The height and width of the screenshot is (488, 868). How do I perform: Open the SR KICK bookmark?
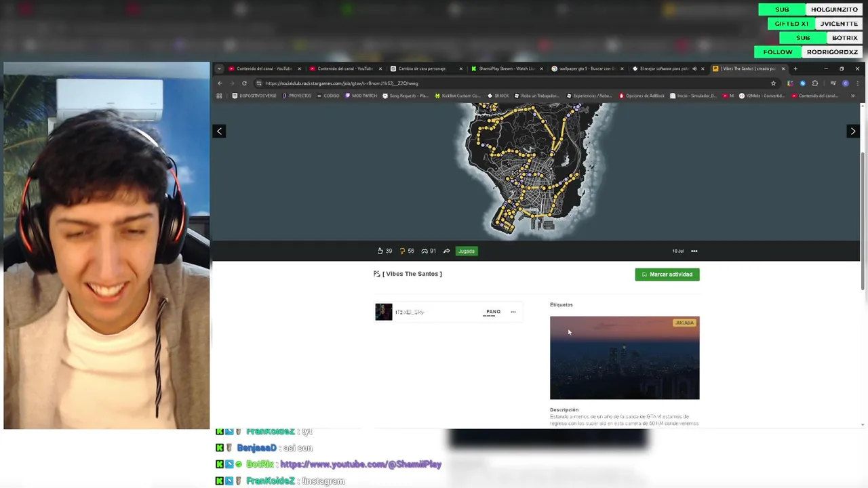tap(498, 96)
